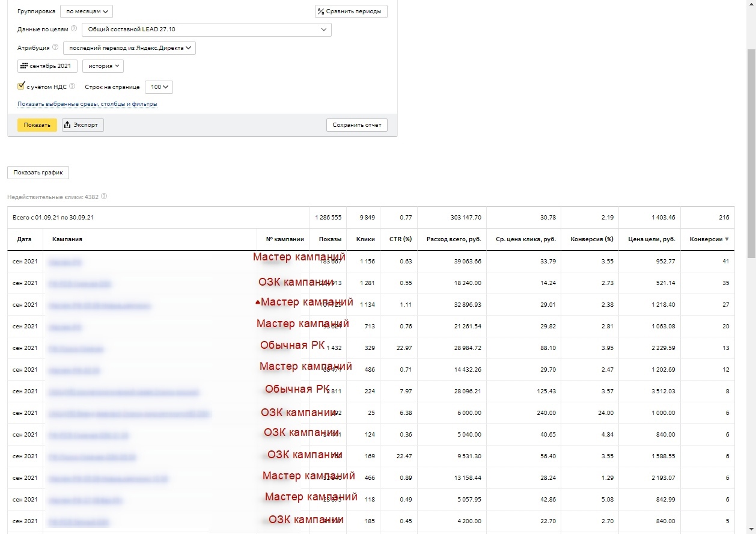Expand the 'Общий составной LEAD 27.10' goals dropdown
Viewport: 756px width, 534px height.
coord(206,29)
